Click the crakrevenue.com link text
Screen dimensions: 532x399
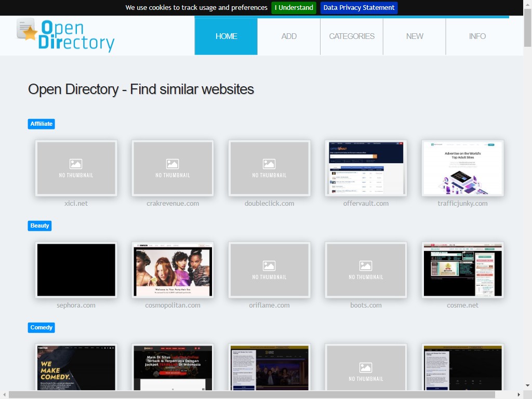172,203
